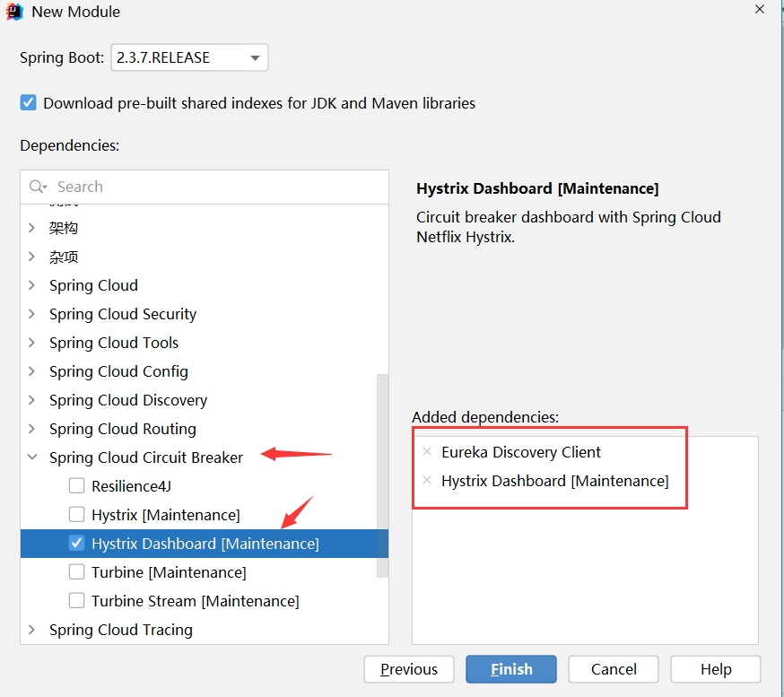
Task: Click Finish to create the module
Action: coord(511,669)
